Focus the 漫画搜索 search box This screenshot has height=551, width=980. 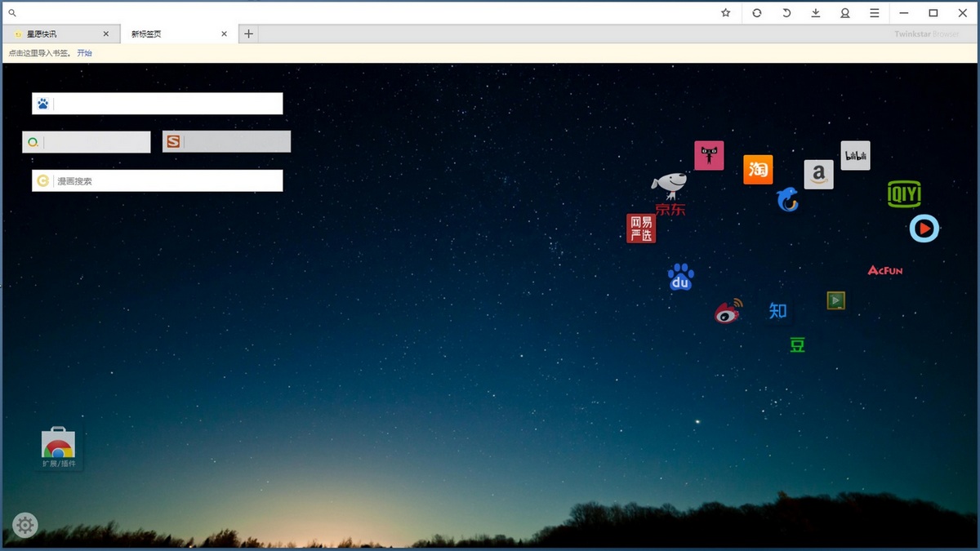tap(158, 180)
